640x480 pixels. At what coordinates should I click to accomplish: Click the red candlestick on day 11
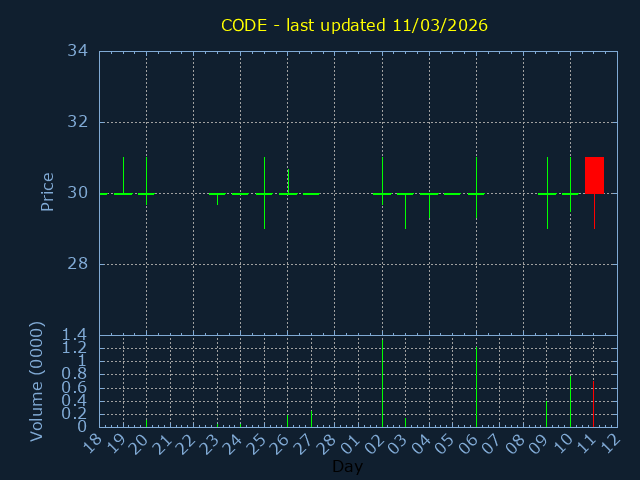pyautogui.click(x=594, y=175)
